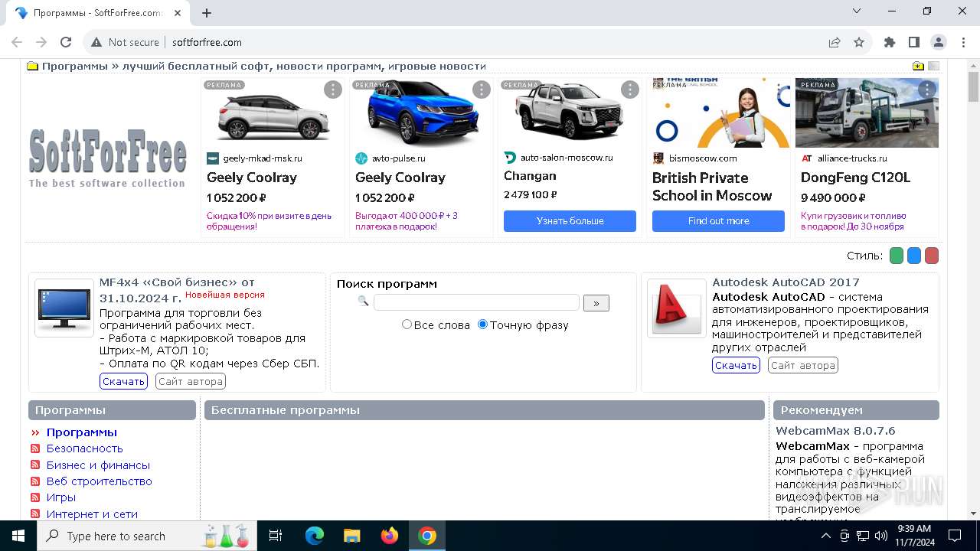Open the DongFeng C120L ad title
Screen dimensions: 980x551
coord(855,178)
